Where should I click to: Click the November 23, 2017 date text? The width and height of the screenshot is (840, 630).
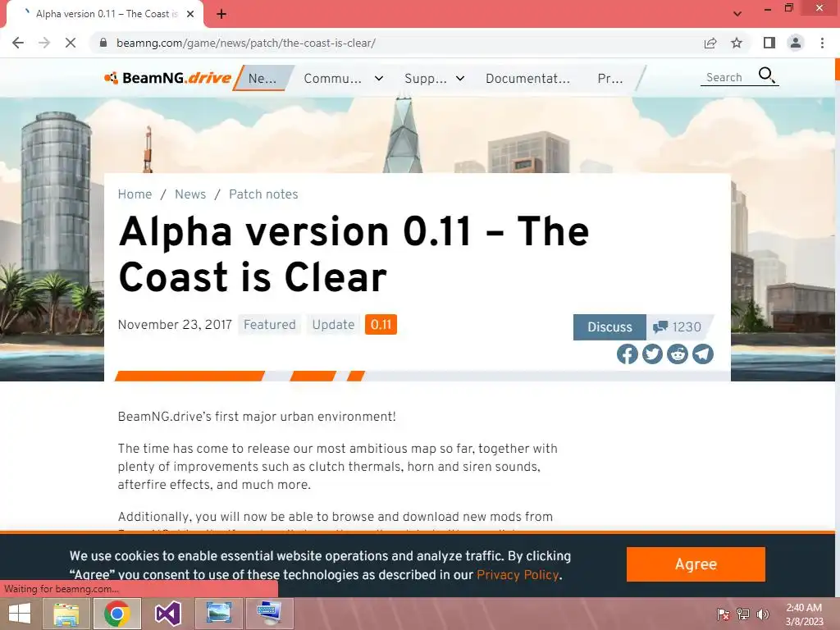[175, 325]
